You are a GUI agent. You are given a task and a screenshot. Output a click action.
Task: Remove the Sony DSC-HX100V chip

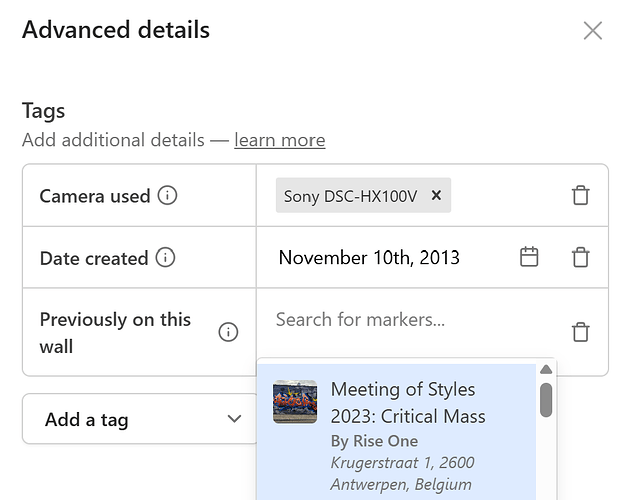436,195
